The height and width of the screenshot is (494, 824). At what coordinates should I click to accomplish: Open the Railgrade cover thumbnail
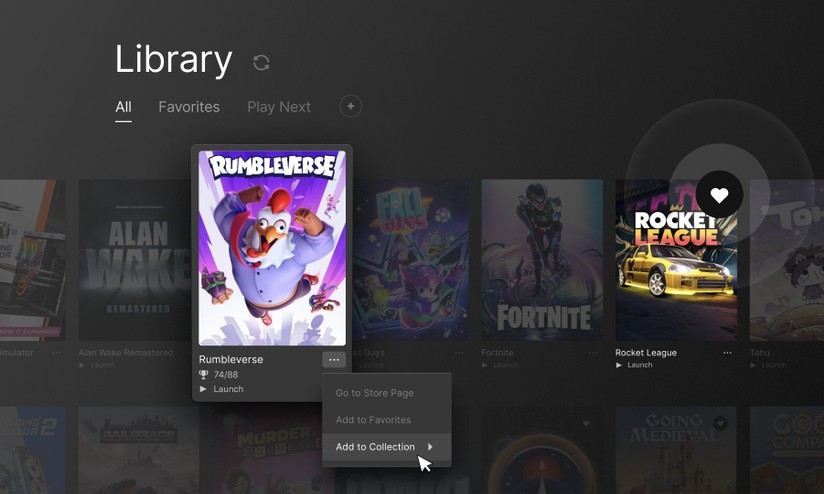[139, 450]
